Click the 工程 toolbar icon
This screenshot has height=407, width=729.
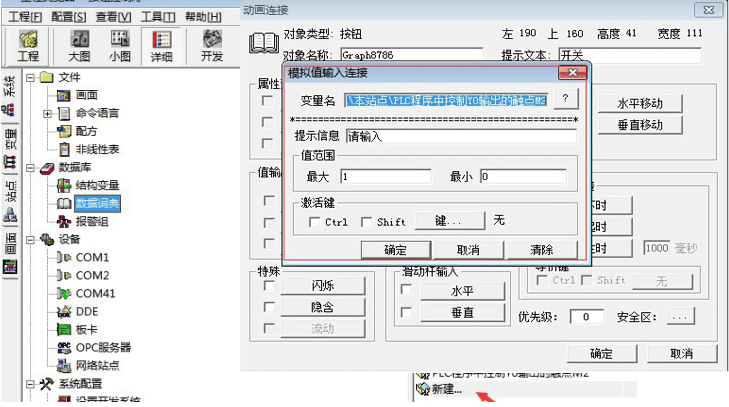(28, 46)
